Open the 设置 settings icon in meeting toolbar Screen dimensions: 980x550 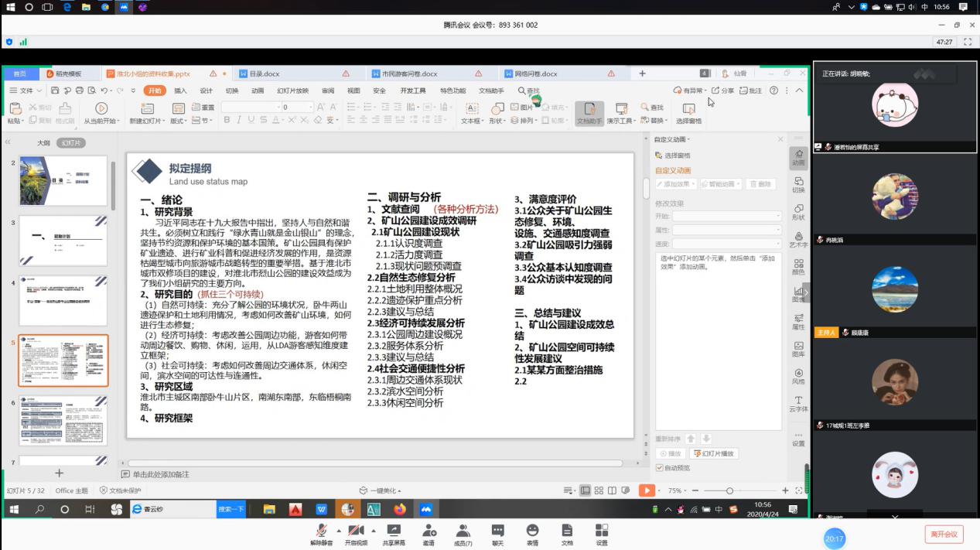[601, 531]
